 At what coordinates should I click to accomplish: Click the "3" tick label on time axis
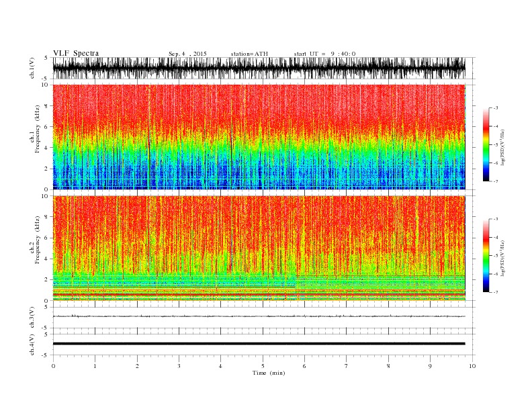tap(179, 366)
